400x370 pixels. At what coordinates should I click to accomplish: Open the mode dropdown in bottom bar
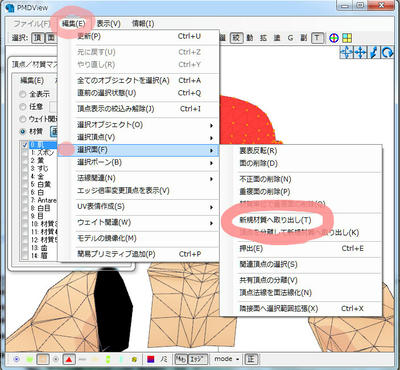coord(227,359)
